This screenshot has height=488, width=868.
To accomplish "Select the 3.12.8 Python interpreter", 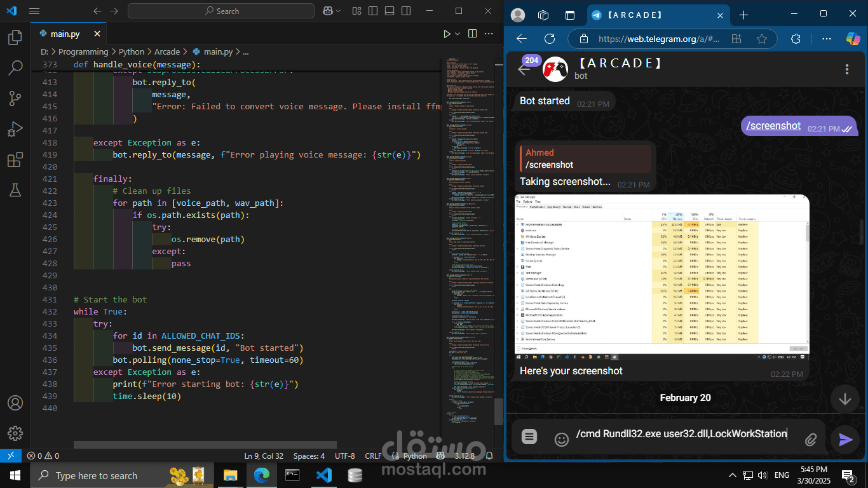I will click(x=465, y=456).
